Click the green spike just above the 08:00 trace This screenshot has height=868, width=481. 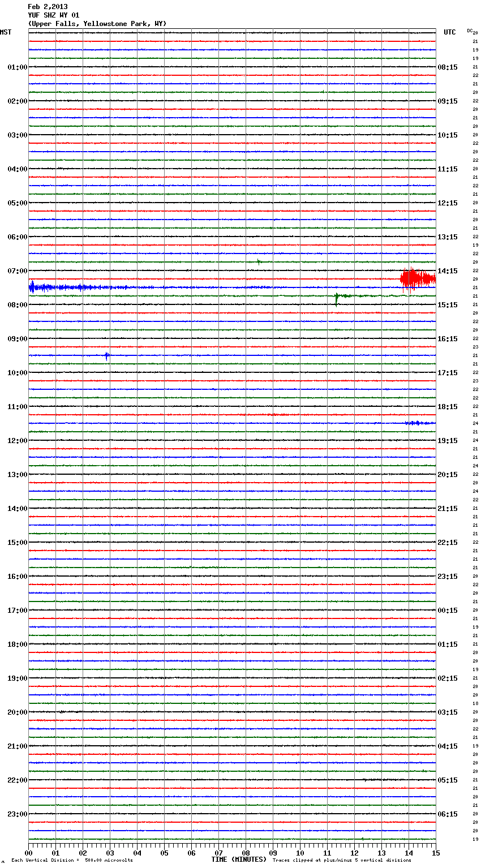coord(337,299)
